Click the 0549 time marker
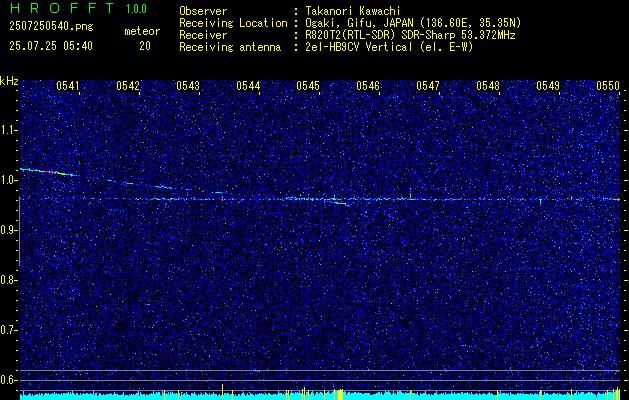The height and width of the screenshot is (400, 629). coord(548,85)
